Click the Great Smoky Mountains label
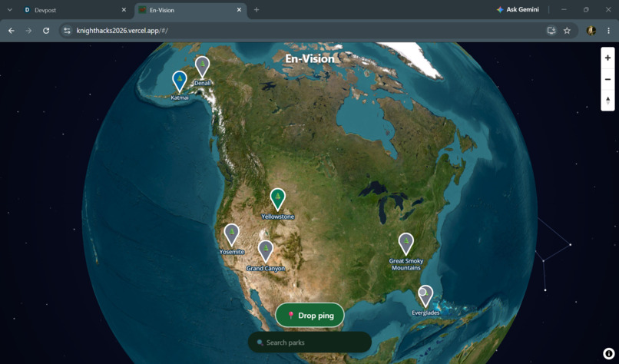 tap(406, 264)
